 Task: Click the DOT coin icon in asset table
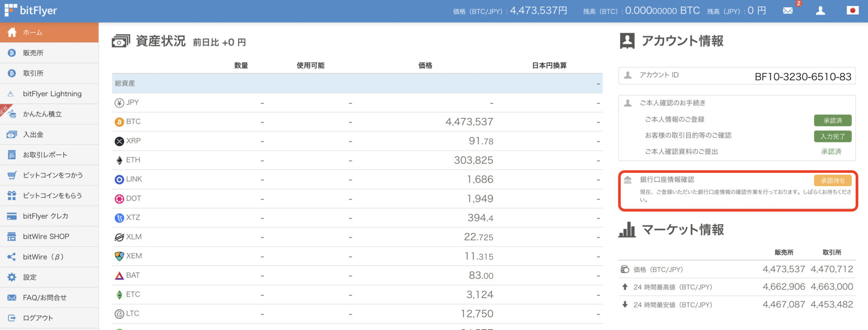tap(119, 199)
